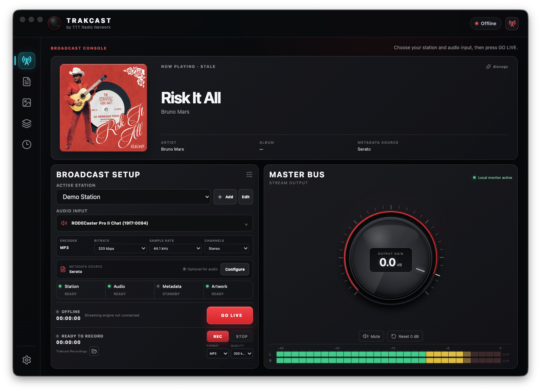Open the settings gear in the sidebar
This screenshot has height=392, width=541.
click(27, 360)
